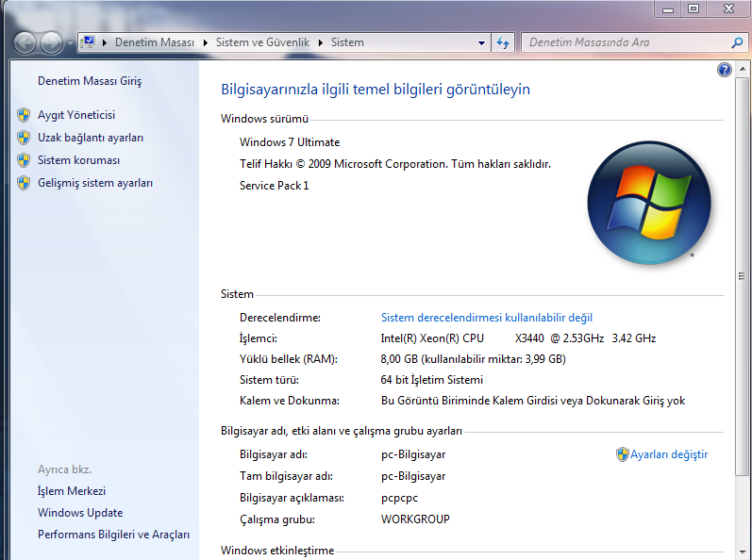
Task: Expand the arrow before Denetim Masası breadcrumb
Action: click(105, 42)
